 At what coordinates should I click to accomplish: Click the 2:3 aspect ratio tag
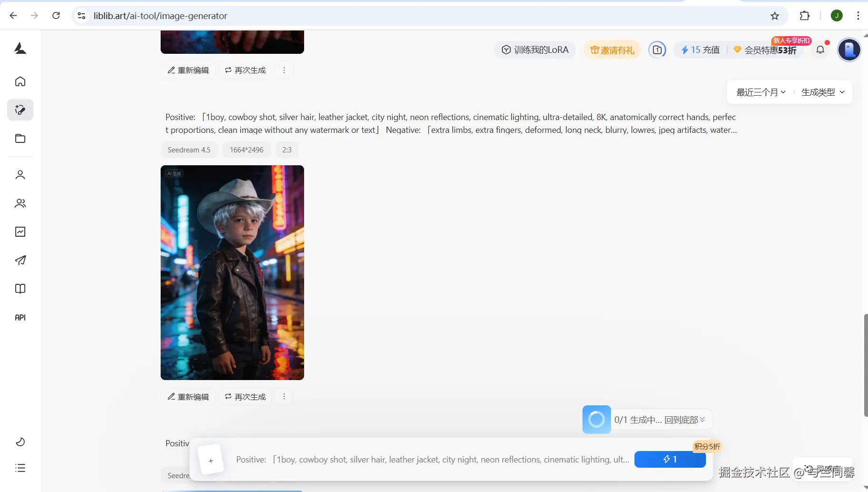tap(287, 150)
